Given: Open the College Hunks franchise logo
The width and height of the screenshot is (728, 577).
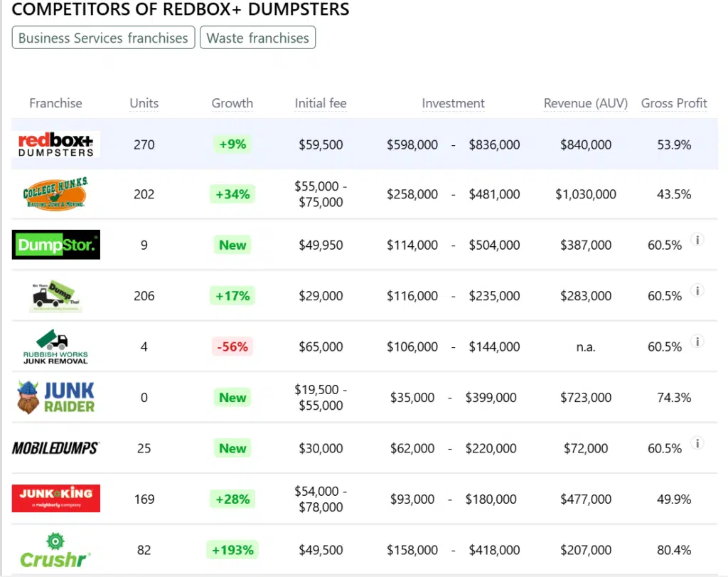Looking at the screenshot, I should tap(56, 194).
